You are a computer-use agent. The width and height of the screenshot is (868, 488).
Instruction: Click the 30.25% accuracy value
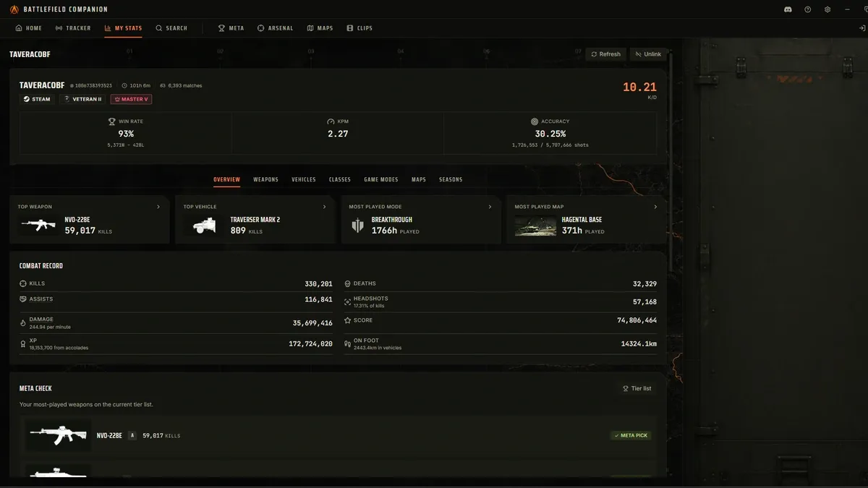coord(550,134)
